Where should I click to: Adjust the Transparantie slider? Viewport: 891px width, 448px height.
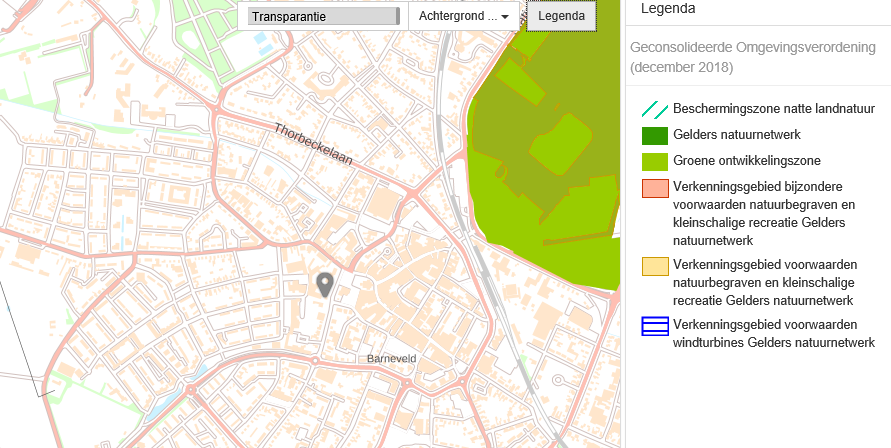pyautogui.click(x=324, y=16)
